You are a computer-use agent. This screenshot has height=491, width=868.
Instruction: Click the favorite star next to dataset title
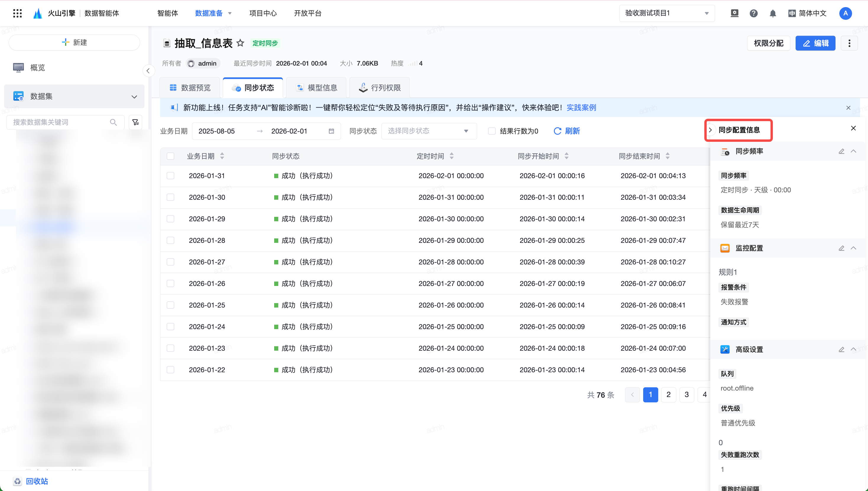coord(240,43)
